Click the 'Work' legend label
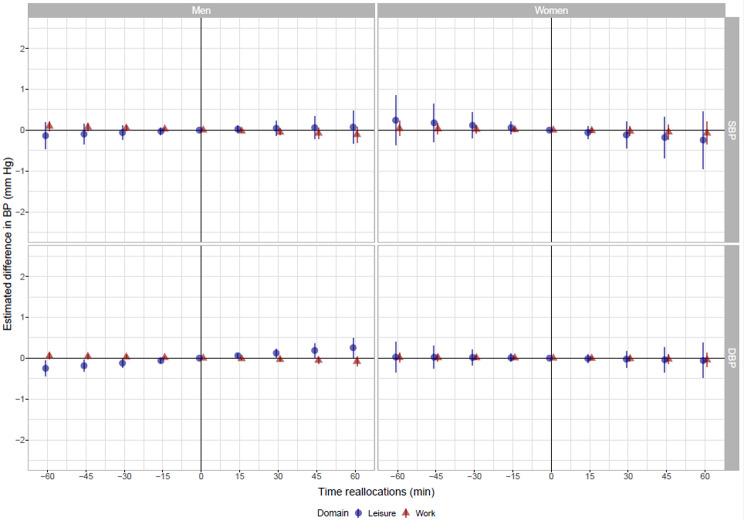This screenshot has height=521, width=744. coord(425,513)
